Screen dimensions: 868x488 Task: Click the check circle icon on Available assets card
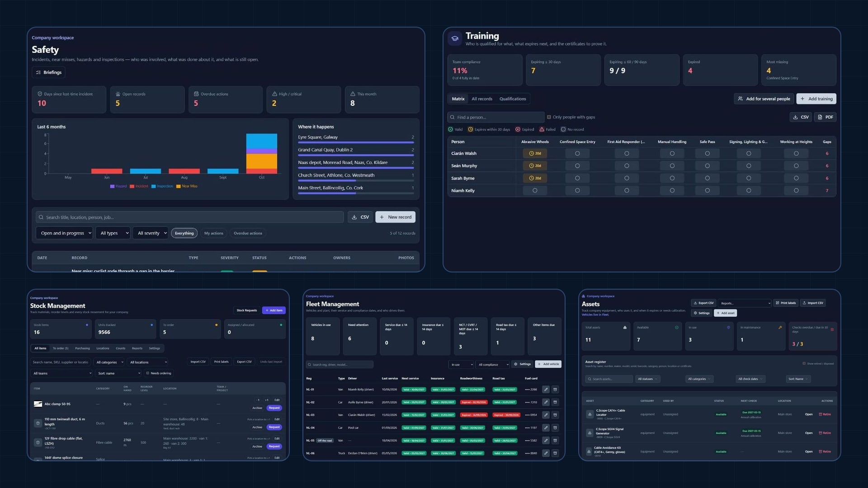677,328
